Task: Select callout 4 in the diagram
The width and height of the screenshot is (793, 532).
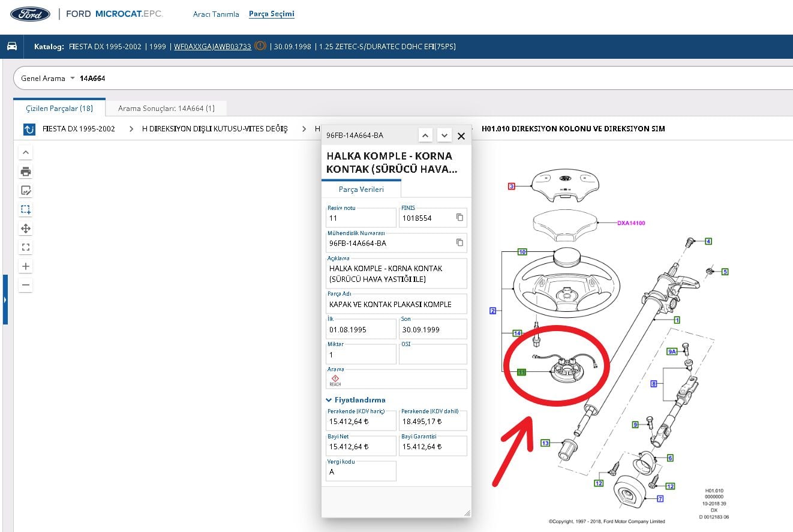Action: [708, 242]
